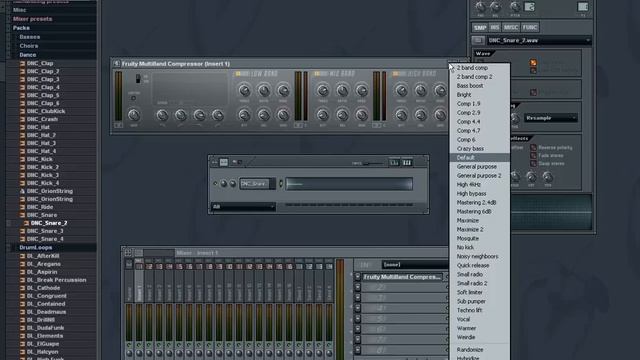Open mixer input '(none)' dropdown
This screenshot has height=360, width=640.
(415, 265)
